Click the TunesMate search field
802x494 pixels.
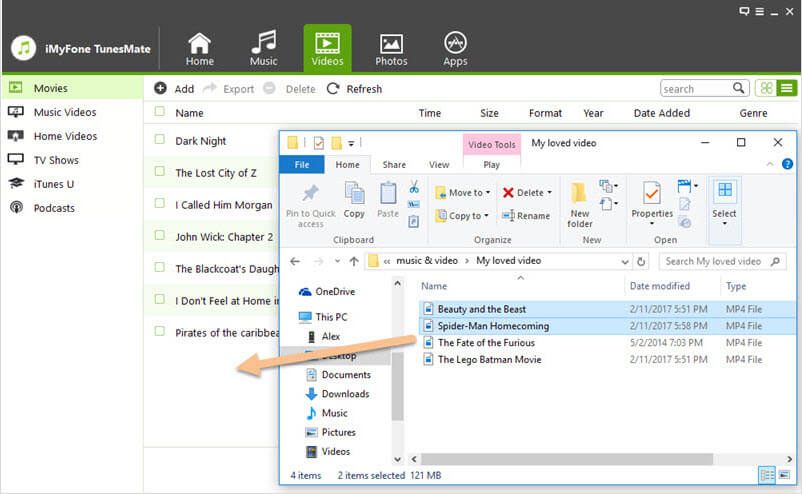pyautogui.click(x=695, y=88)
